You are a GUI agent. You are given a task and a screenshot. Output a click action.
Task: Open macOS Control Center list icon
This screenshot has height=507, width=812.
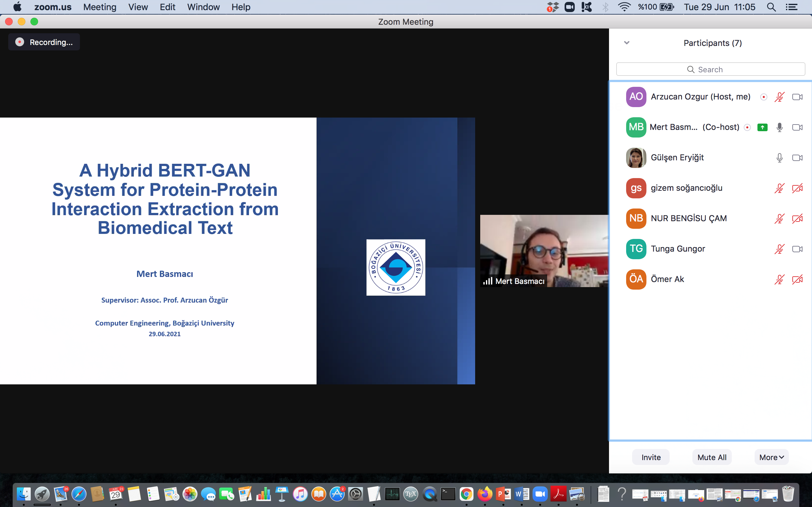pyautogui.click(x=791, y=7)
